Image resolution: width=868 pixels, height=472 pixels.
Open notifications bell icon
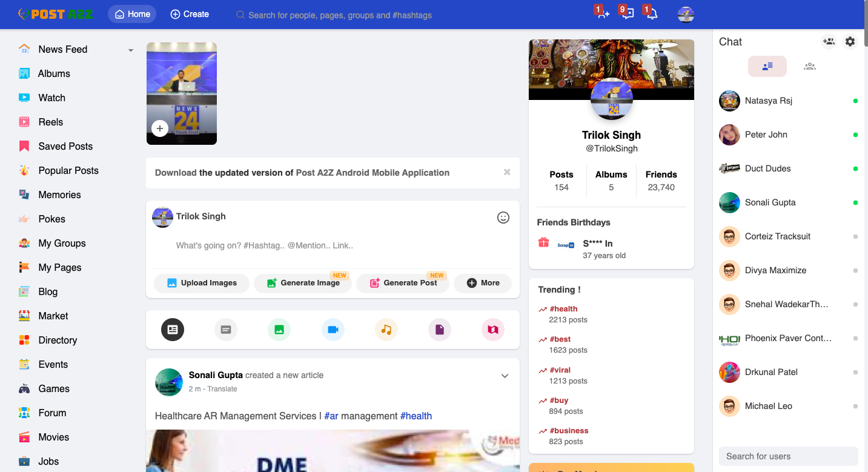pyautogui.click(x=652, y=14)
